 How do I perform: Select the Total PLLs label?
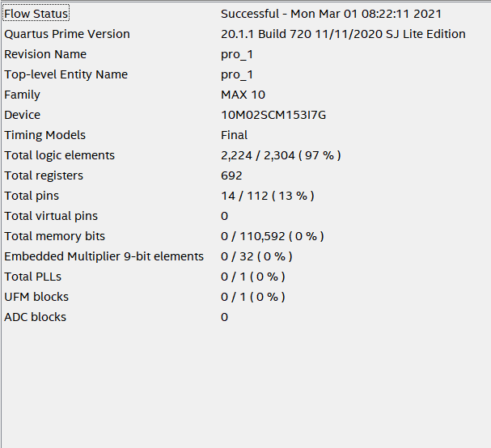pos(32,277)
